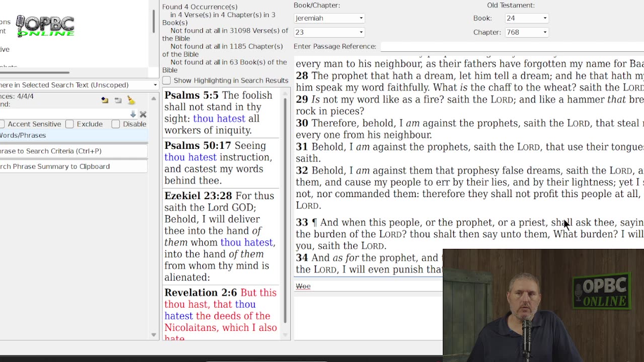Click the search results vertical scrollbar
Image resolution: width=644 pixels, height=362 pixels.
click(286, 210)
